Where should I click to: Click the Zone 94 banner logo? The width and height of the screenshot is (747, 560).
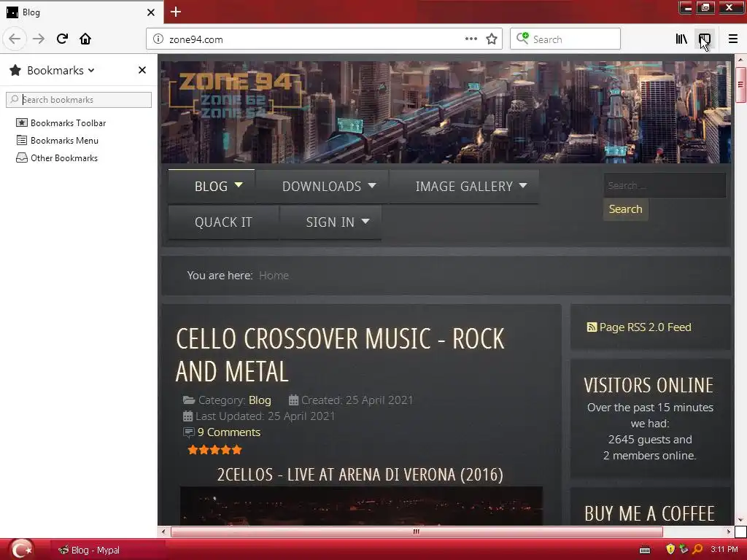[x=236, y=94]
